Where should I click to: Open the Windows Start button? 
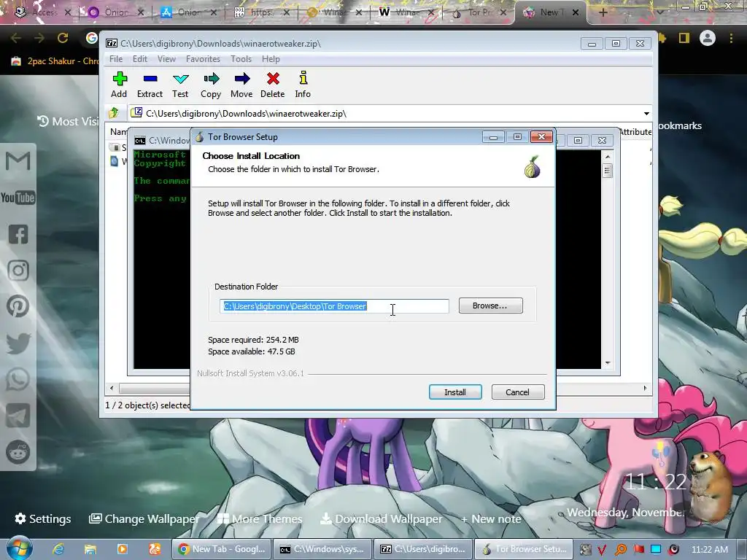point(20,548)
